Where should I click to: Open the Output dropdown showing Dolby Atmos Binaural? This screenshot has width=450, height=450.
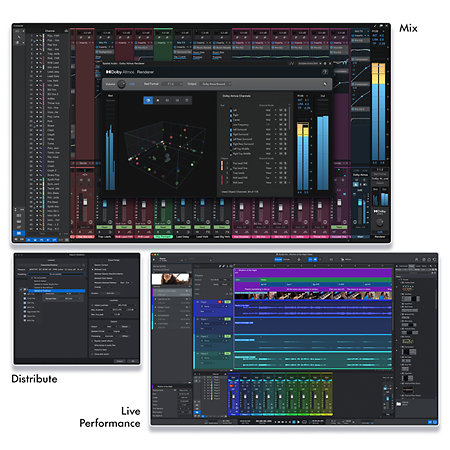point(215,84)
